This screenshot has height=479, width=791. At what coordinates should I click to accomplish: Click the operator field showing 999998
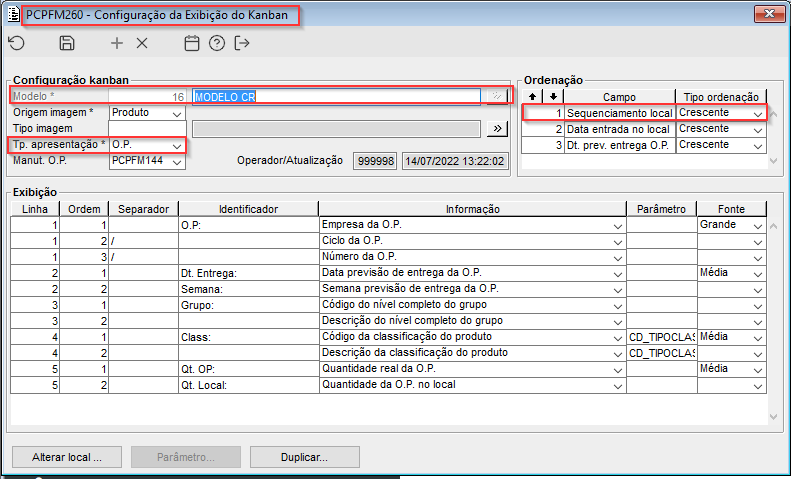click(x=375, y=161)
